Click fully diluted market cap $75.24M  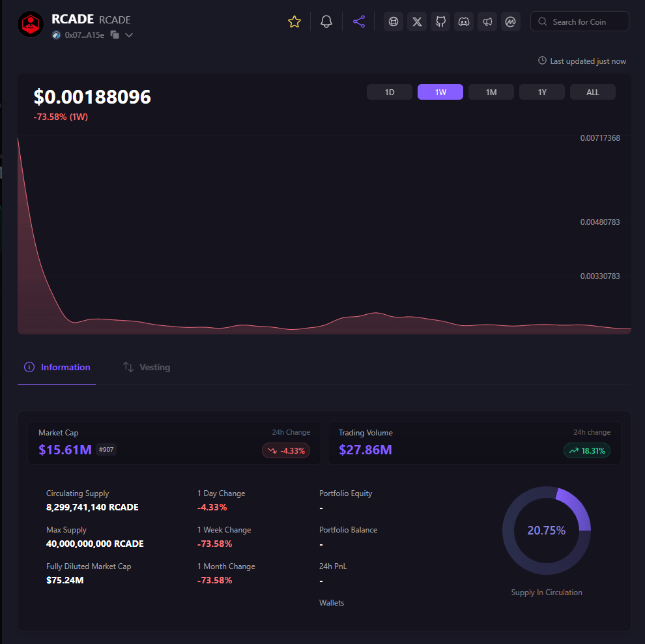tap(65, 581)
